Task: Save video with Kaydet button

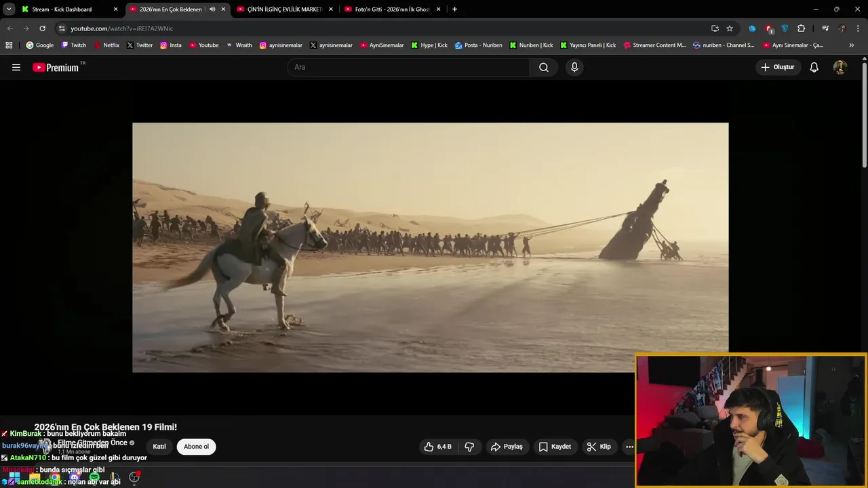Action: pyautogui.click(x=555, y=447)
